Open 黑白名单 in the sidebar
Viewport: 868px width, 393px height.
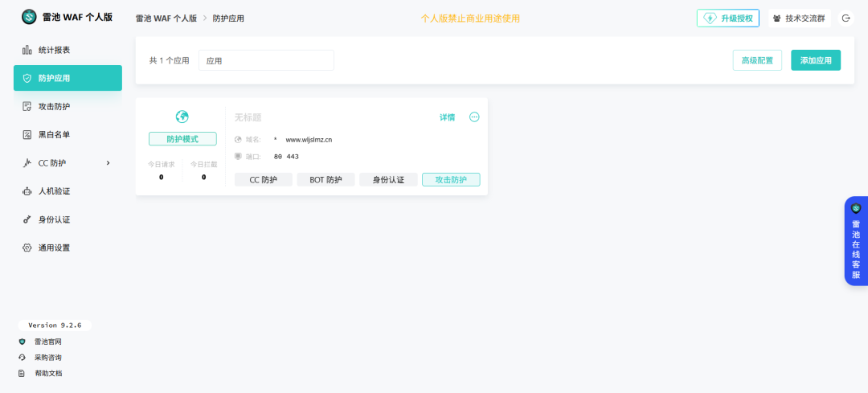[68, 134]
